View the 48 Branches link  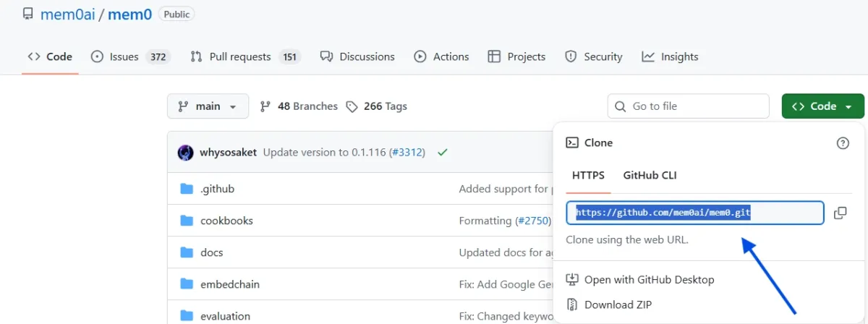[299, 106]
